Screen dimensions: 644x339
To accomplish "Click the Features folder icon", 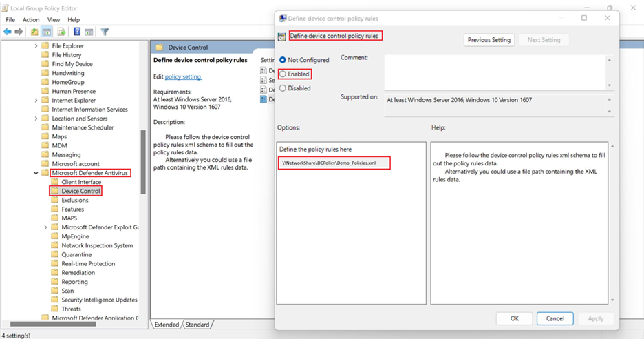I will (x=54, y=209).
